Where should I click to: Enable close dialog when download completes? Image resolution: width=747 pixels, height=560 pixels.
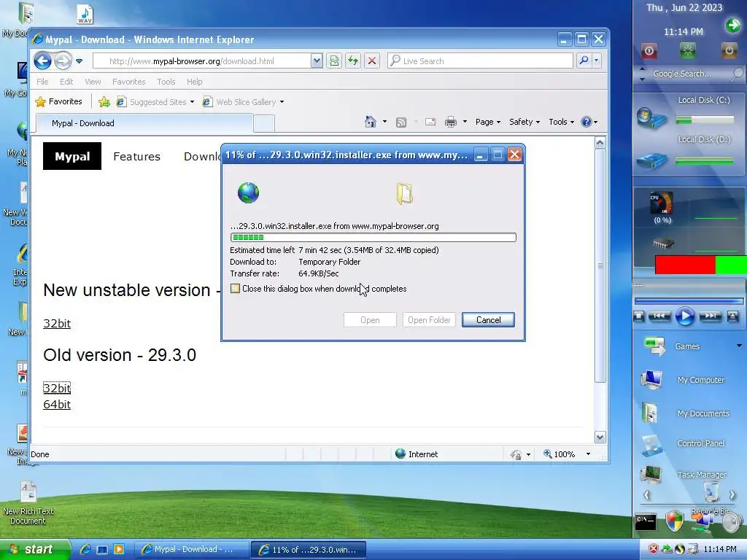pos(236,289)
